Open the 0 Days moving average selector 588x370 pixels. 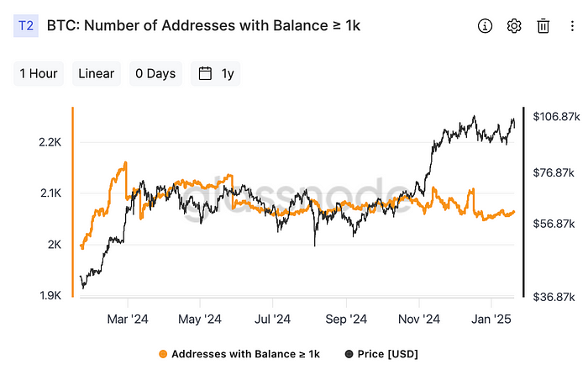(x=155, y=73)
